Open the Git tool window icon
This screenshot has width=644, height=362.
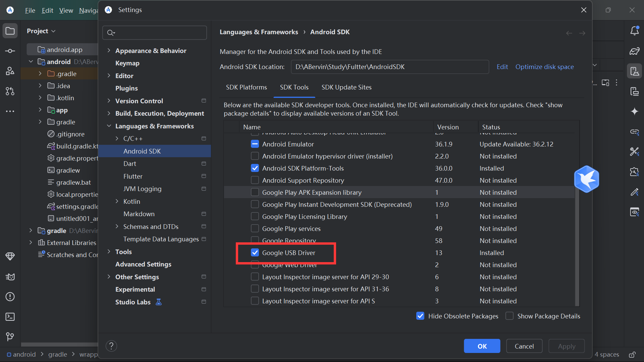10,336
